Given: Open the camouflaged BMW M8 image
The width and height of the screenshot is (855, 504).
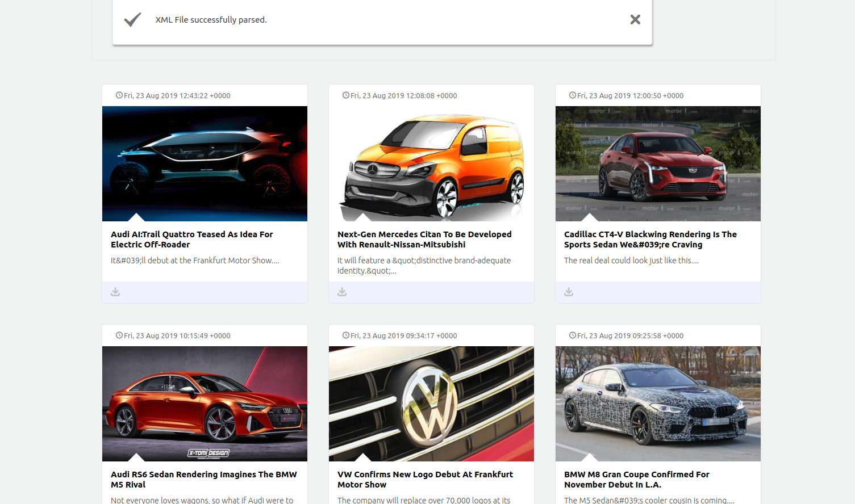Looking at the screenshot, I should (x=658, y=404).
